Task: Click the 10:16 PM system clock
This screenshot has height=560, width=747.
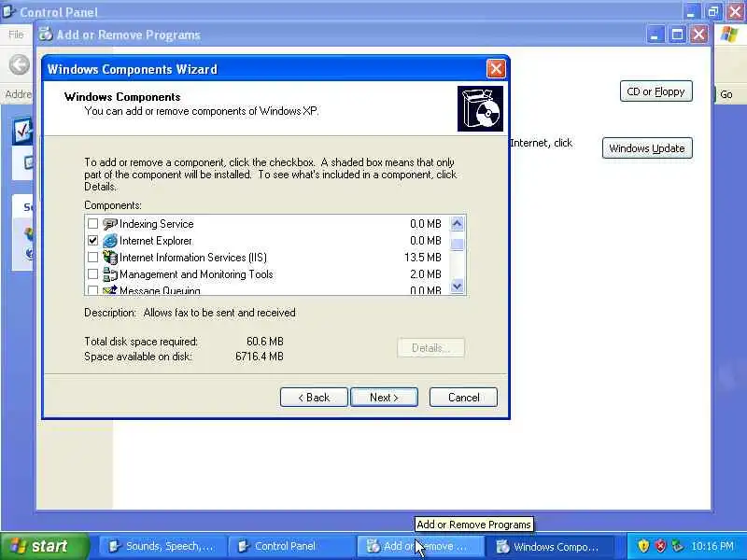Action: click(712, 546)
